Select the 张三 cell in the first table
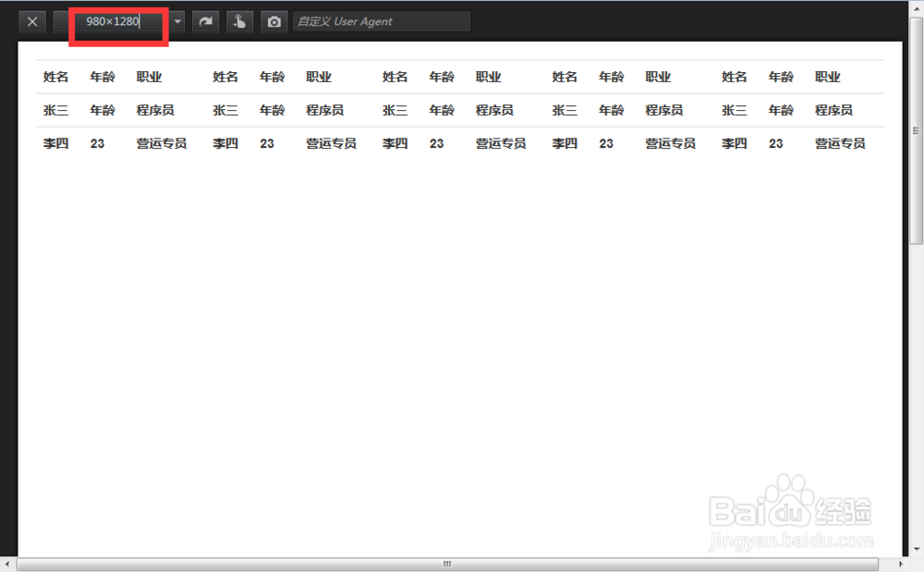This screenshot has height=572, width=924. pos(55,110)
